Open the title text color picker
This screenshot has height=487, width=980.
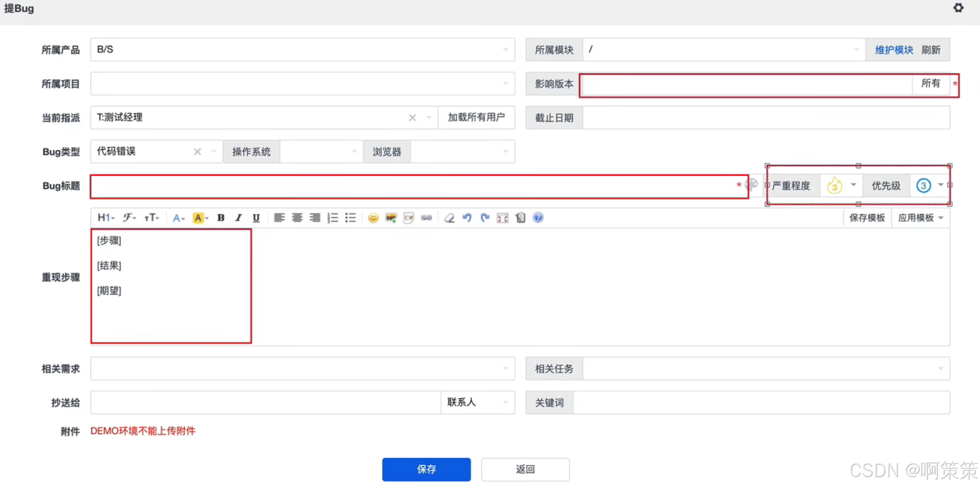point(752,185)
